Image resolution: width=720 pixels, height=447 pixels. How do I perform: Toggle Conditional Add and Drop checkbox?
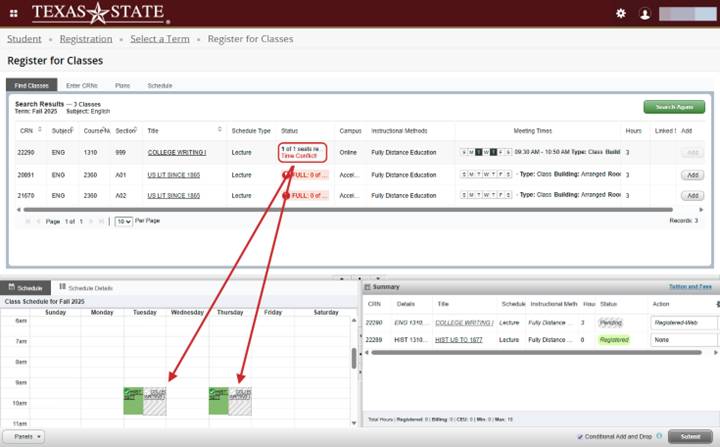click(581, 436)
